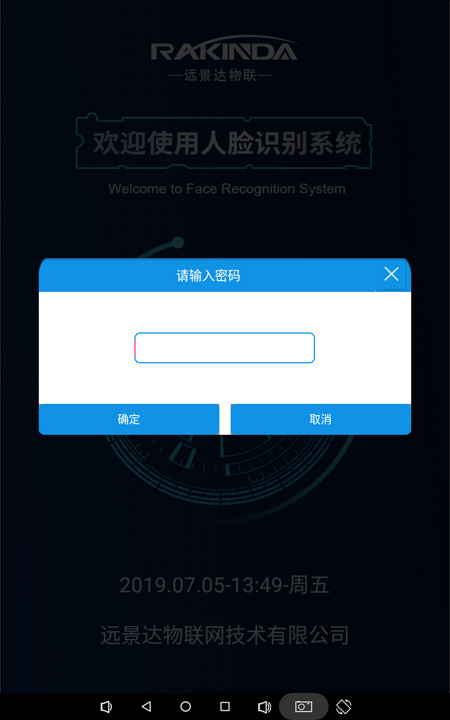Tap the back triangle navigation icon

[x=146, y=706]
